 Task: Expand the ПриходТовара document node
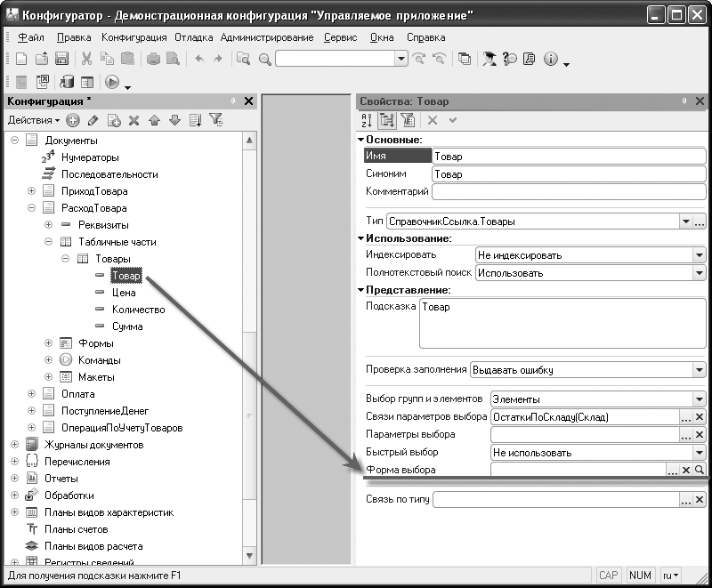(x=32, y=191)
